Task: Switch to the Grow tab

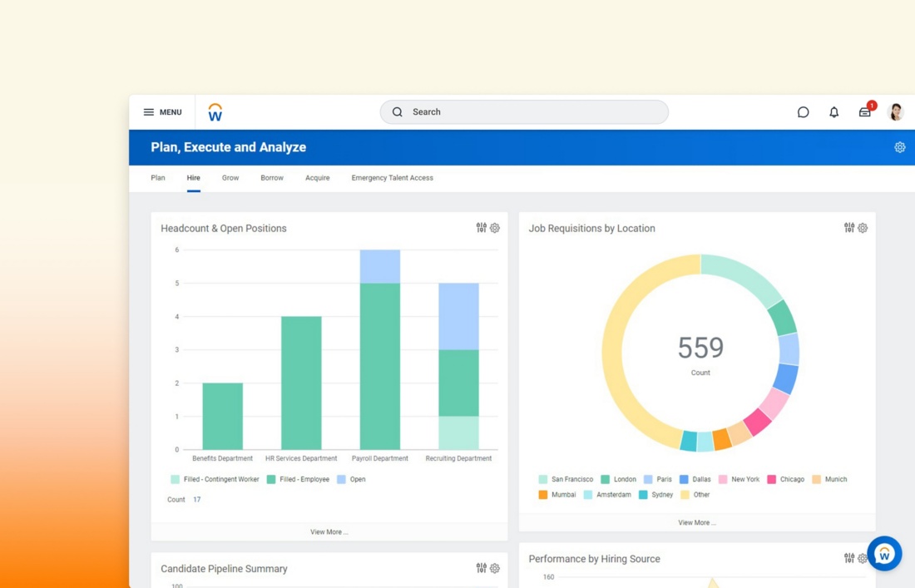Action: click(x=230, y=178)
